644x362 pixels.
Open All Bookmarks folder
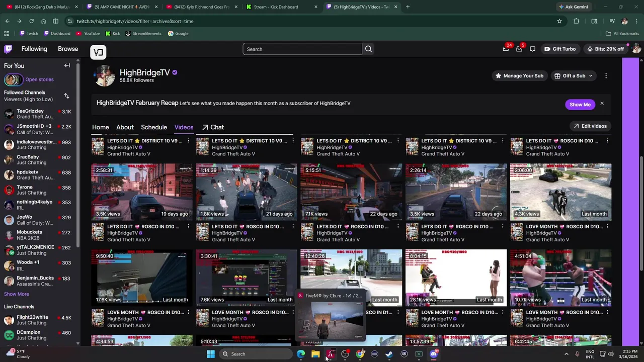(622, 33)
